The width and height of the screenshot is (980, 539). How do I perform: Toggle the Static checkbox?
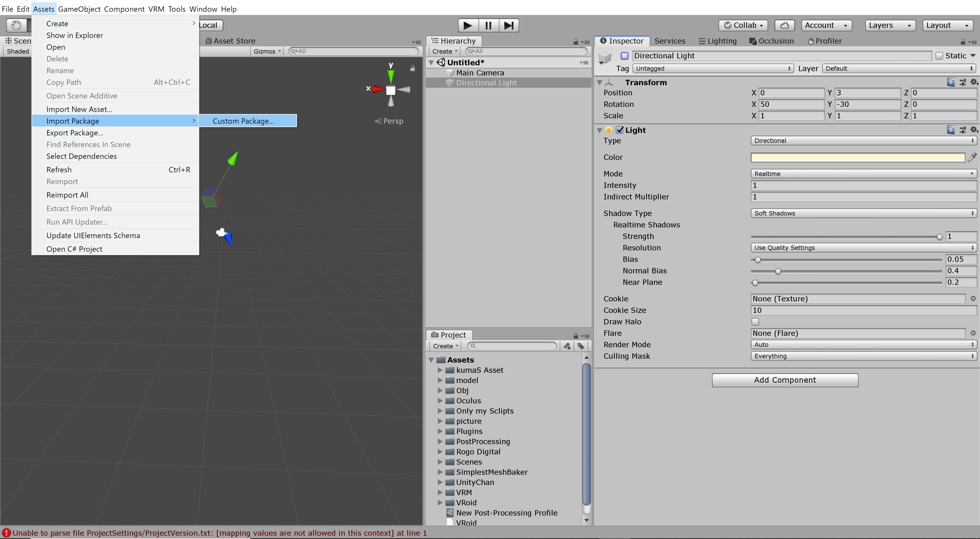tap(939, 56)
